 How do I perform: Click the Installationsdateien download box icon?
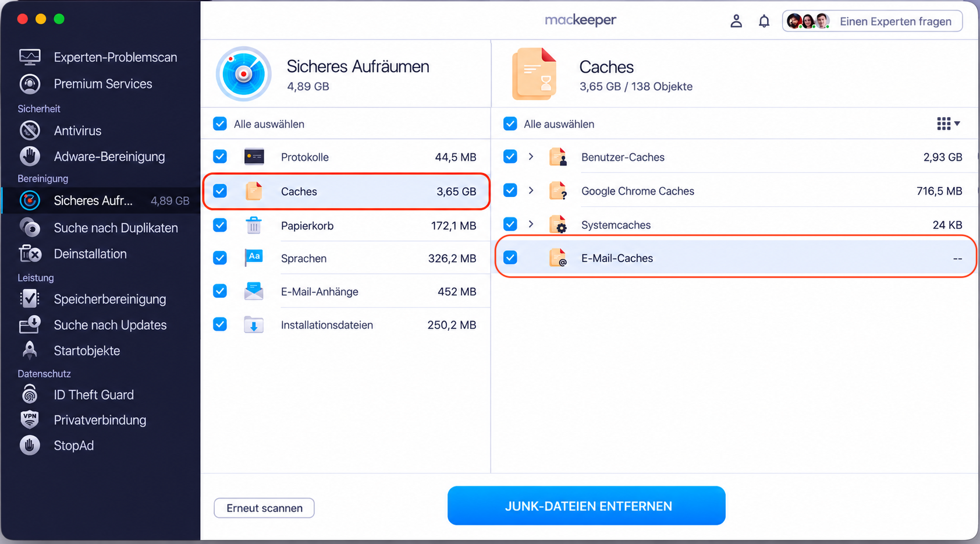tap(254, 324)
